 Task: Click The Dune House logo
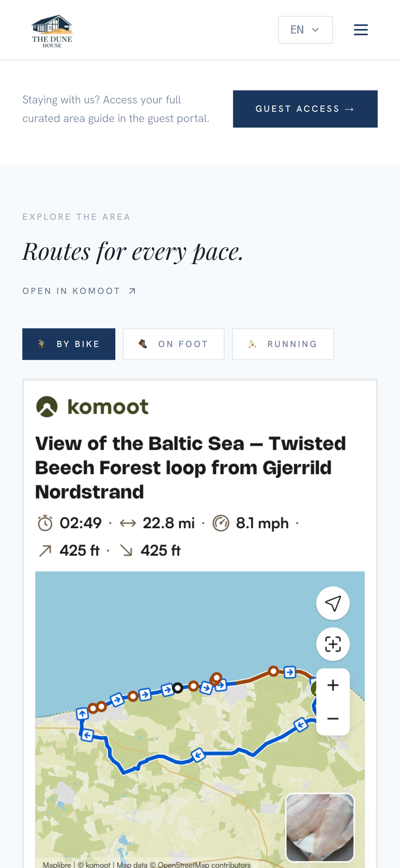click(x=52, y=31)
